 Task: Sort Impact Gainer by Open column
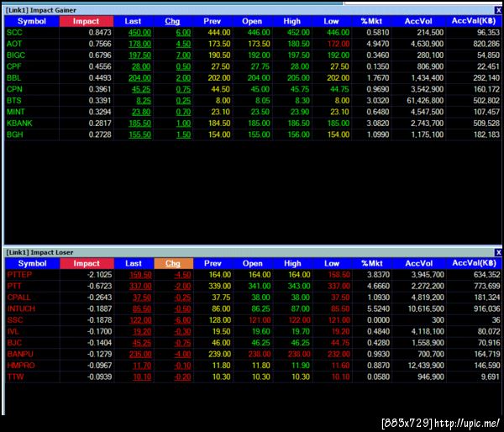pos(252,21)
